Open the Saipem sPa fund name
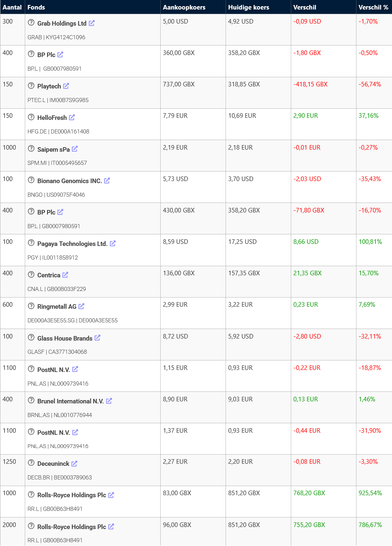 [54, 150]
